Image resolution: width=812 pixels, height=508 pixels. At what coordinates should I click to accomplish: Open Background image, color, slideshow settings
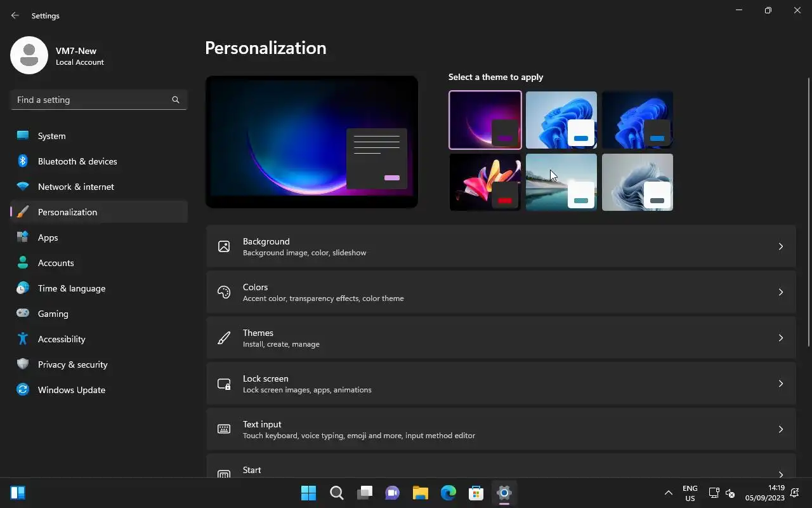point(501,246)
